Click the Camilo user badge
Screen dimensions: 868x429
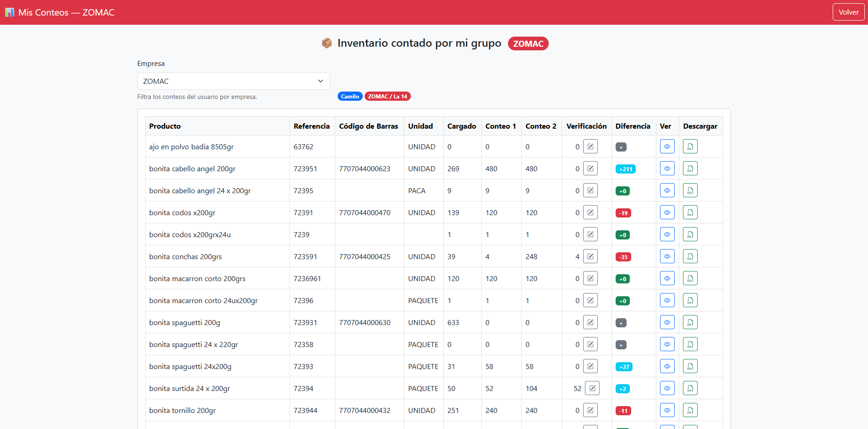350,97
